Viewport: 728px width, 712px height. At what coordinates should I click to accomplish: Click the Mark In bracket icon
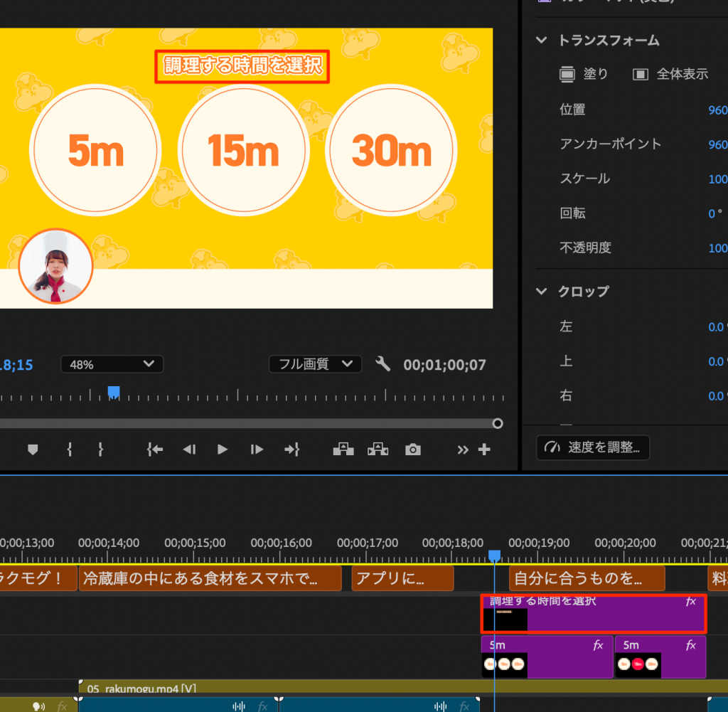[x=69, y=450]
